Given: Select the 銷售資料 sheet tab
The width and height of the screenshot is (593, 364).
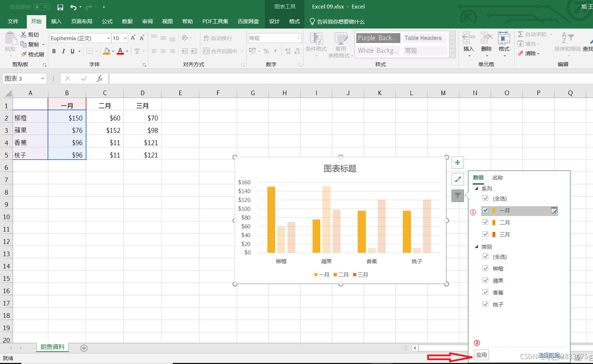Looking at the screenshot, I should pyautogui.click(x=53, y=347).
